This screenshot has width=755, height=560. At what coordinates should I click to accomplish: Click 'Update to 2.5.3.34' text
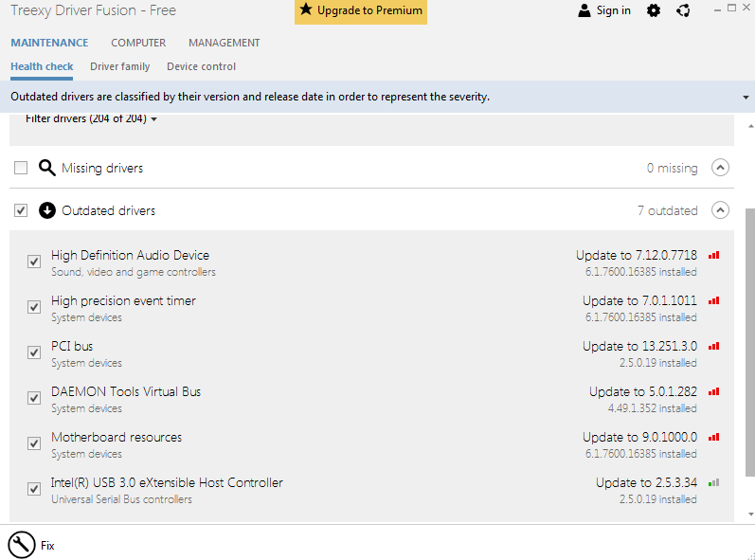646,482
